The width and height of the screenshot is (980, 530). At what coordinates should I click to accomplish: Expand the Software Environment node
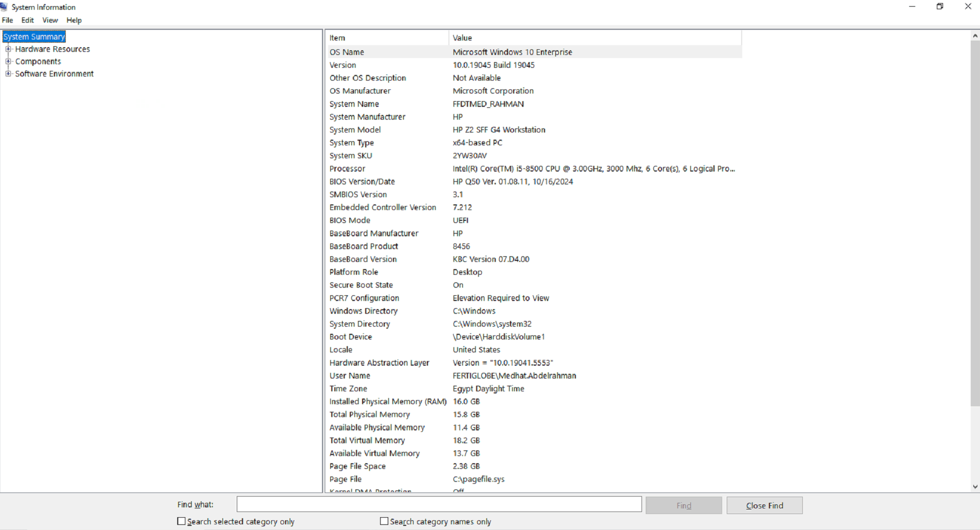point(8,73)
